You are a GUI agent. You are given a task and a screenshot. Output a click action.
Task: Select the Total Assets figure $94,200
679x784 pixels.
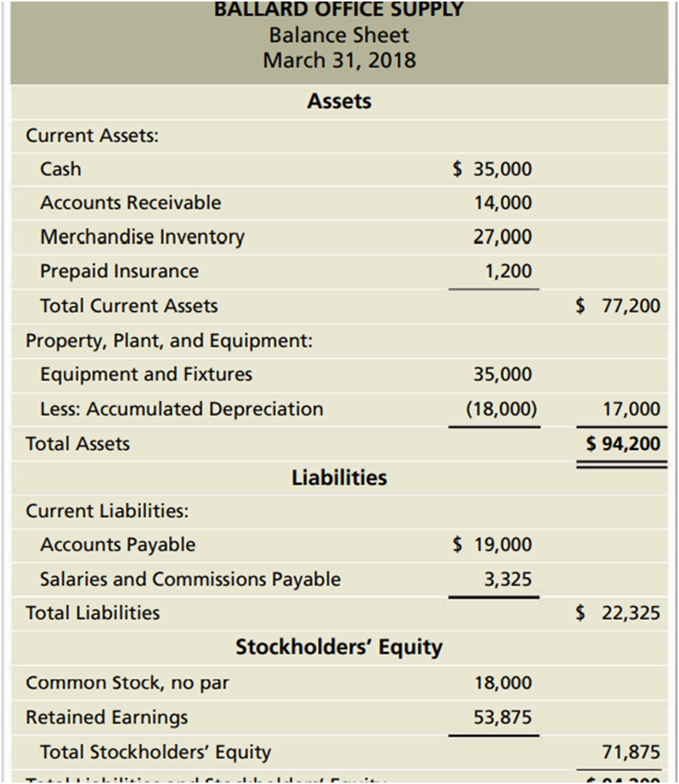point(623,444)
